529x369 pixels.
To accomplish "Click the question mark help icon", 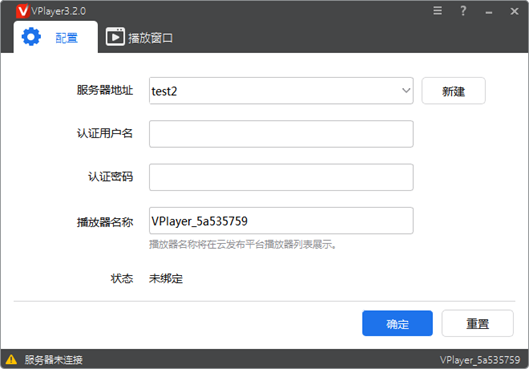I will click(x=463, y=11).
